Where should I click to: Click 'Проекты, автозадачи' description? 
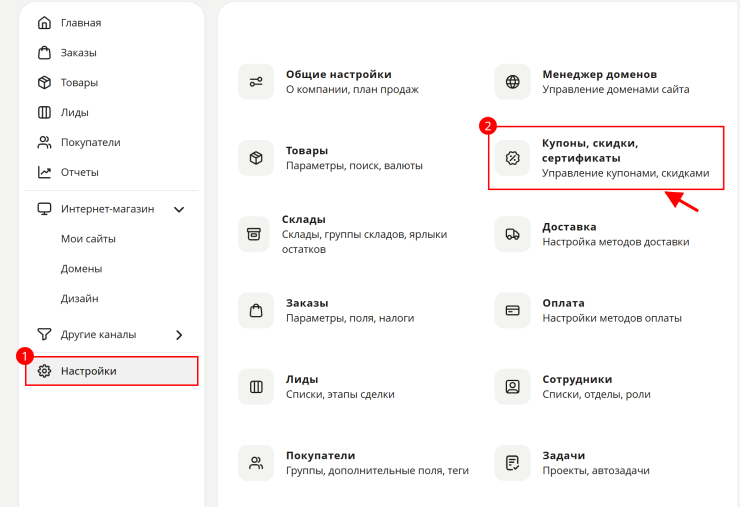[596, 471]
